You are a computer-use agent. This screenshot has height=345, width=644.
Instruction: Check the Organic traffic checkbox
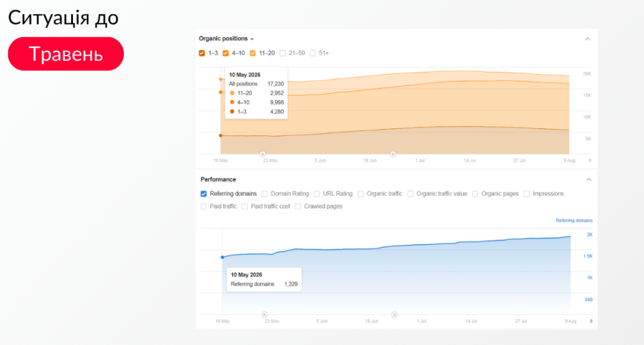360,194
